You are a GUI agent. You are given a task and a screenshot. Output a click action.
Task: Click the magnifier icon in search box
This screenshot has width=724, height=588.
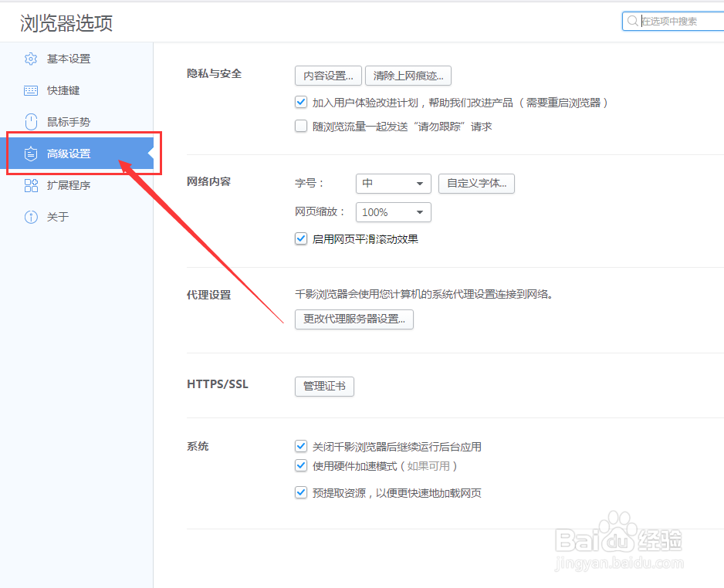[x=633, y=21]
